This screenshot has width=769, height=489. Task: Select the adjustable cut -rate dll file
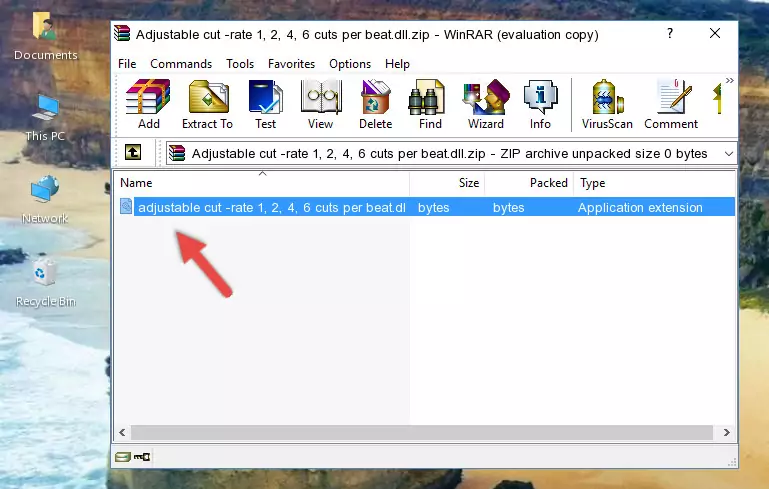click(271, 207)
